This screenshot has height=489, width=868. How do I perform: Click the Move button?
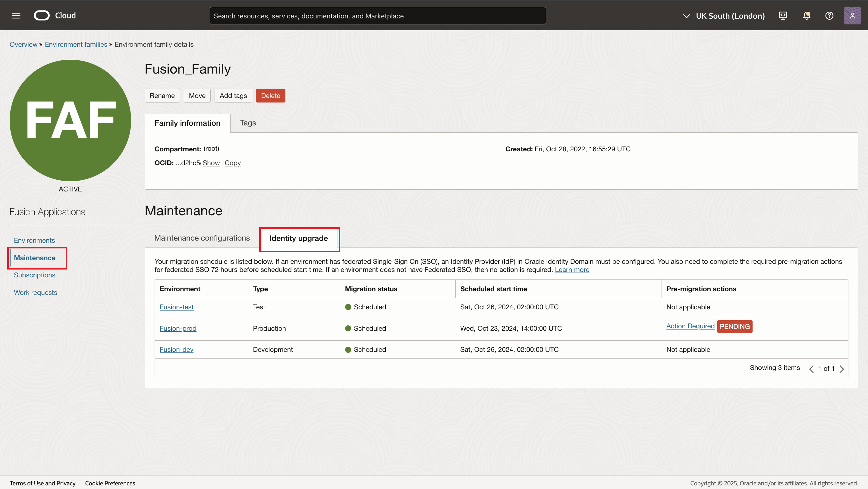coord(197,96)
